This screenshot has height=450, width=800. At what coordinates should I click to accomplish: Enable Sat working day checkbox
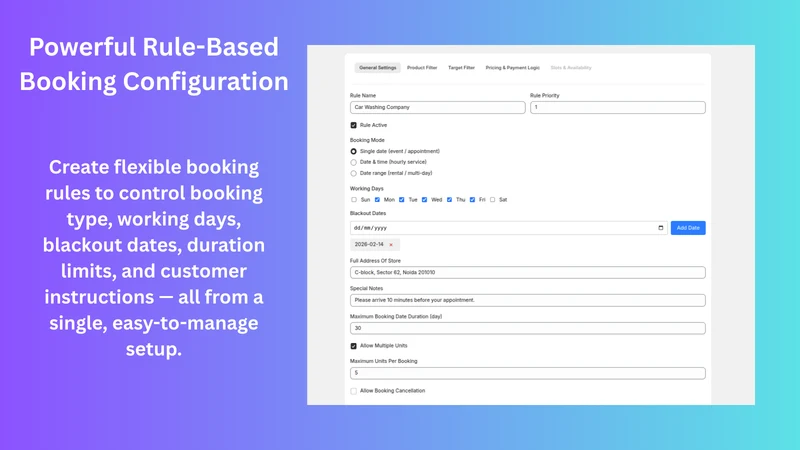click(x=492, y=200)
